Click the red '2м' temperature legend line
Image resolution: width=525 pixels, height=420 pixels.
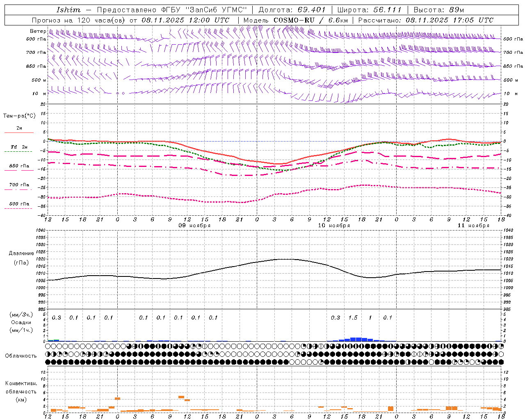19,132
